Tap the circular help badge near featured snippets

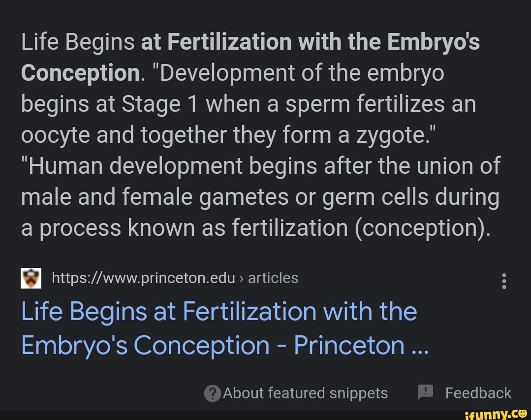pyautogui.click(x=212, y=393)
